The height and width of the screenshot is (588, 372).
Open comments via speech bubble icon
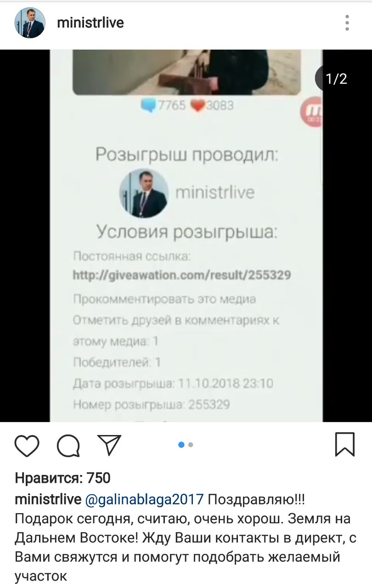click(x=68, y=445)
